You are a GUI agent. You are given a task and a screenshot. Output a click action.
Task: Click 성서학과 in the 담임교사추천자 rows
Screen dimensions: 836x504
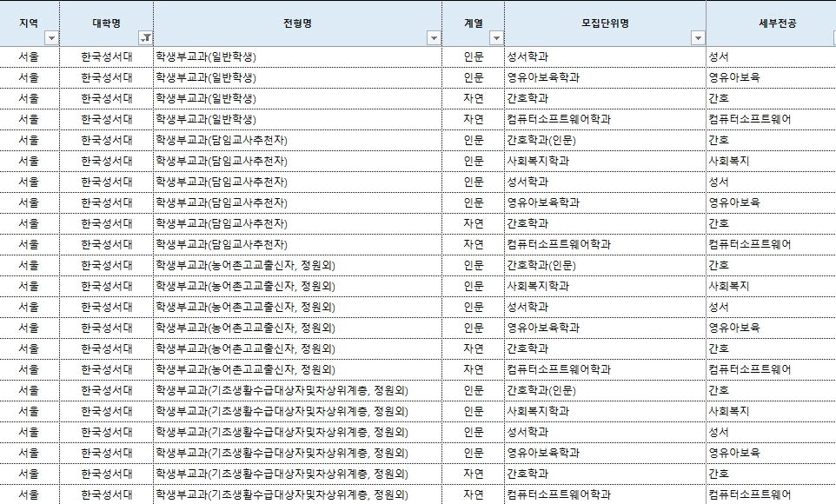(x=527, y=182)
